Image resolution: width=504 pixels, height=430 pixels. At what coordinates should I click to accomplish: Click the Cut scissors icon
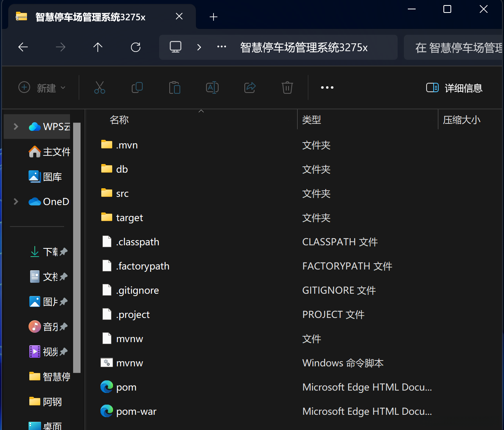point(100,87)
